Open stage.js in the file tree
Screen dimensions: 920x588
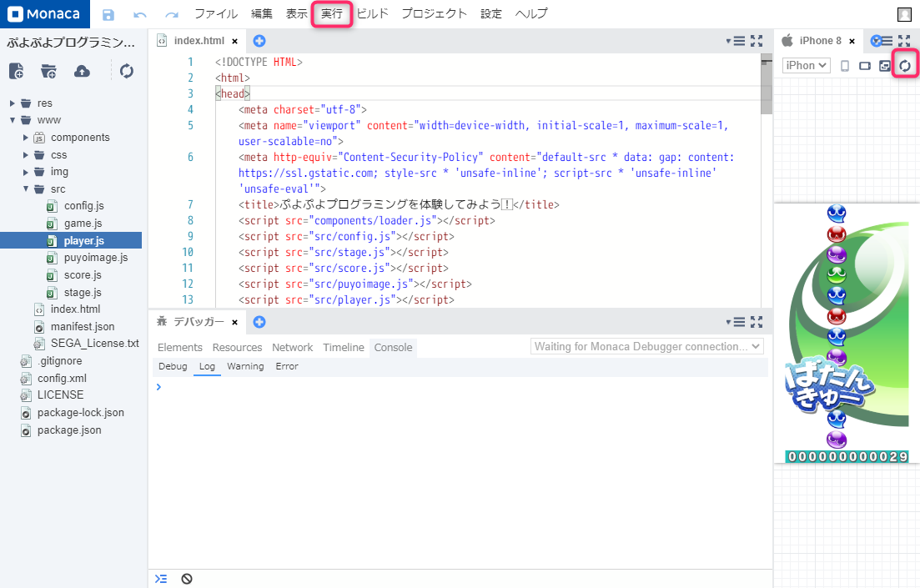point(83,292)
